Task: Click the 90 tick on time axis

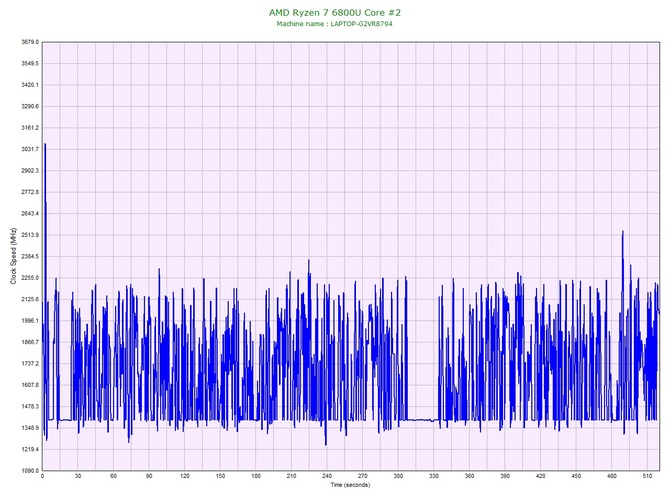Action: point(149,476)
